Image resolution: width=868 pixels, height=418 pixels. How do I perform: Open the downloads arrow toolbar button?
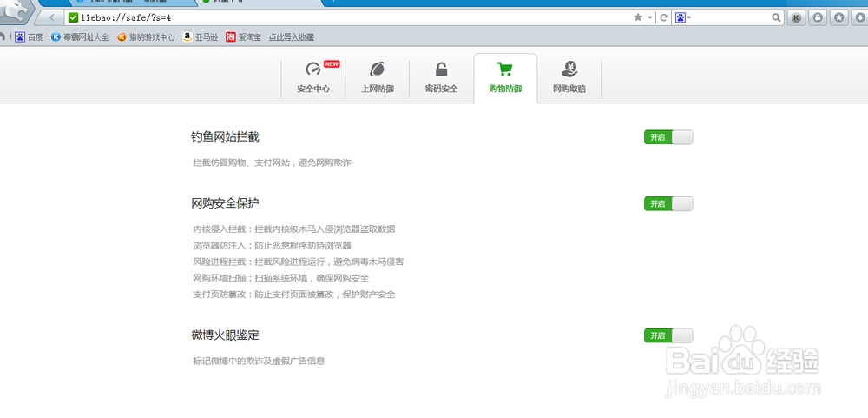point(861,18)
